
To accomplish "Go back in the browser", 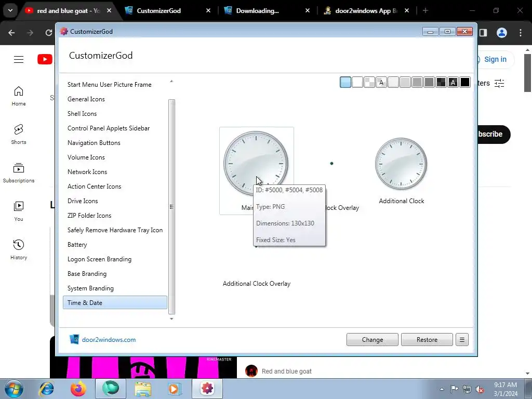I will pyautogui.click(x=11, y=33).
